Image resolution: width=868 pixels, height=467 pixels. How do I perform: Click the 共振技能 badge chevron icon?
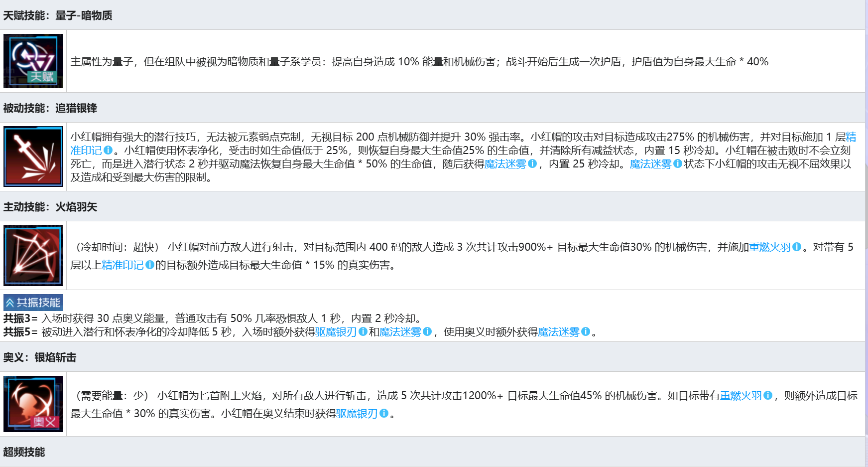coord(10,303)
